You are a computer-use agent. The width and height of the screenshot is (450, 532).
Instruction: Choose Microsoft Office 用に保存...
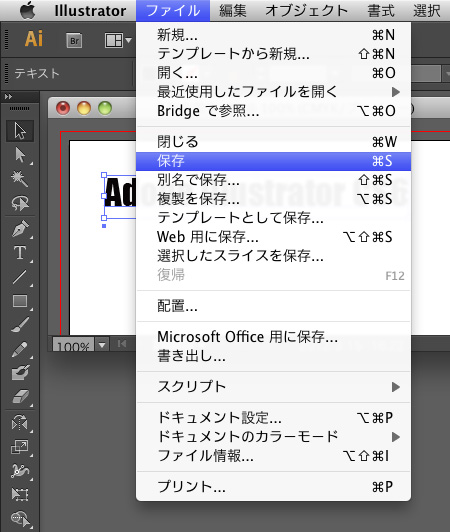tap(273, 337)
